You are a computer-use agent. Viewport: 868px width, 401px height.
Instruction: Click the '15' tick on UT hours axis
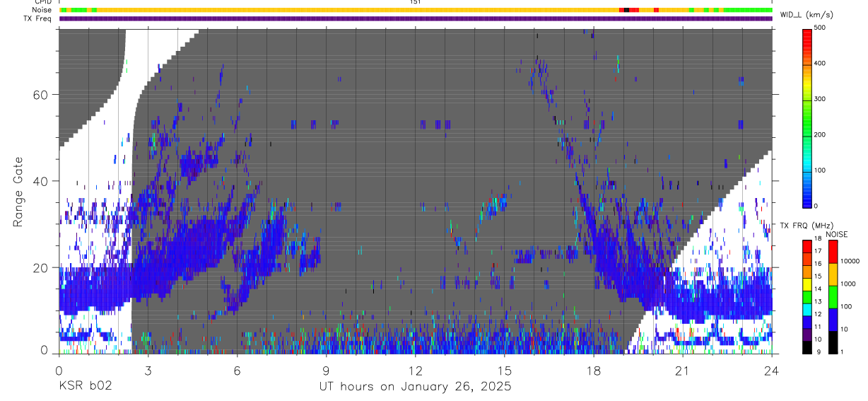point(505,370)
